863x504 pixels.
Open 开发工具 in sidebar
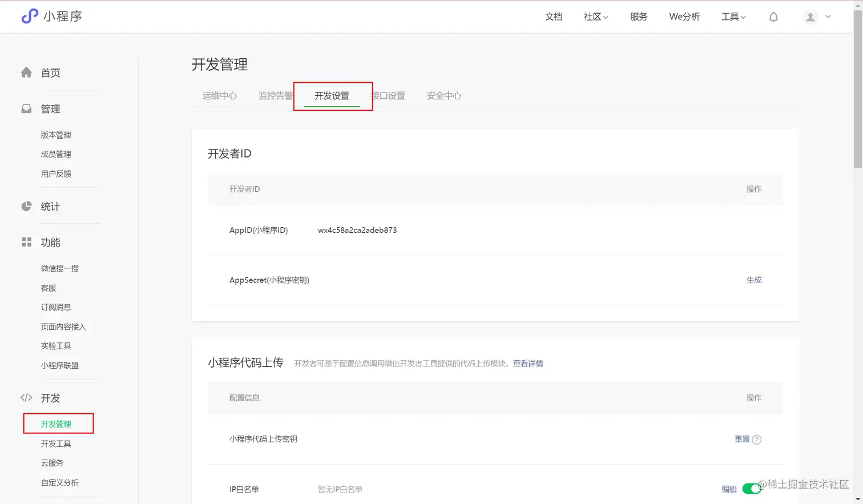[56, 443]
